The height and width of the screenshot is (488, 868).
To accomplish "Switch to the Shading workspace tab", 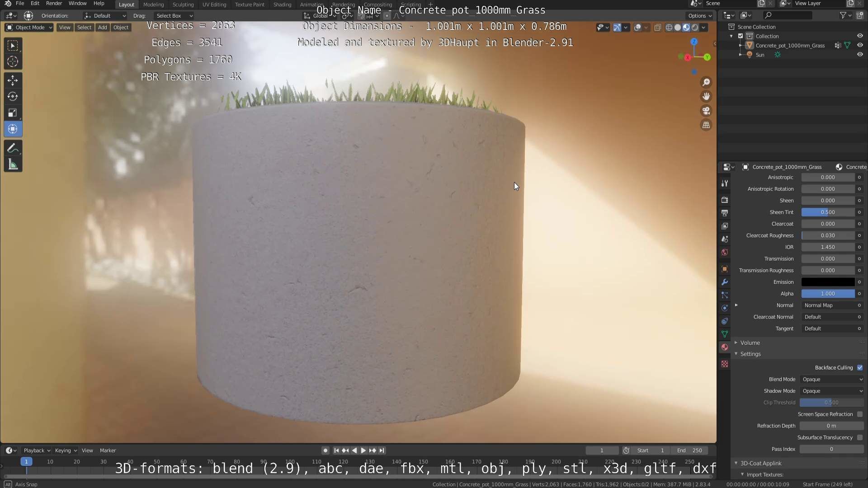I will point(282,5).
